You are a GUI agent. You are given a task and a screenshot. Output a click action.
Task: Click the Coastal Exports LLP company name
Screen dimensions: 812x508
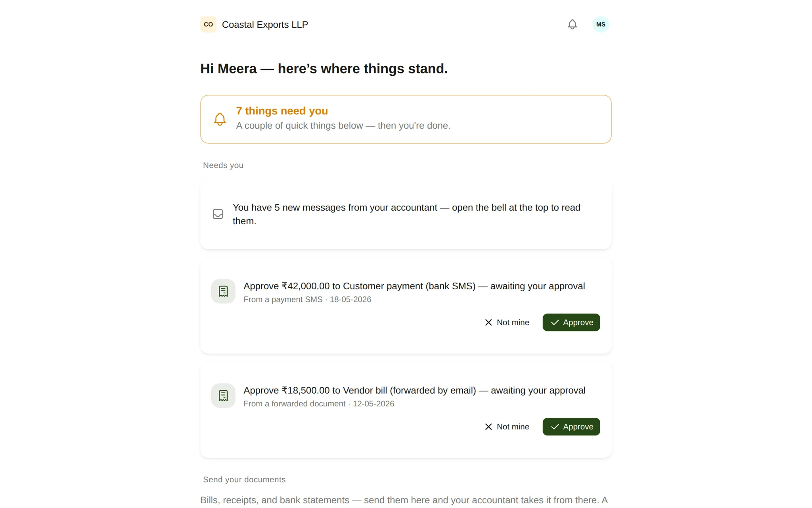coord(265,25)
